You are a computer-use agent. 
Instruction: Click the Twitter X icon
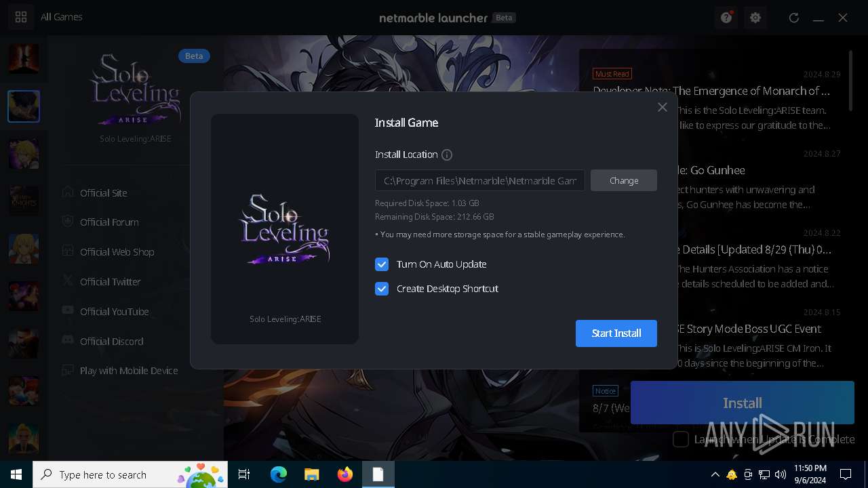(68, 281)
